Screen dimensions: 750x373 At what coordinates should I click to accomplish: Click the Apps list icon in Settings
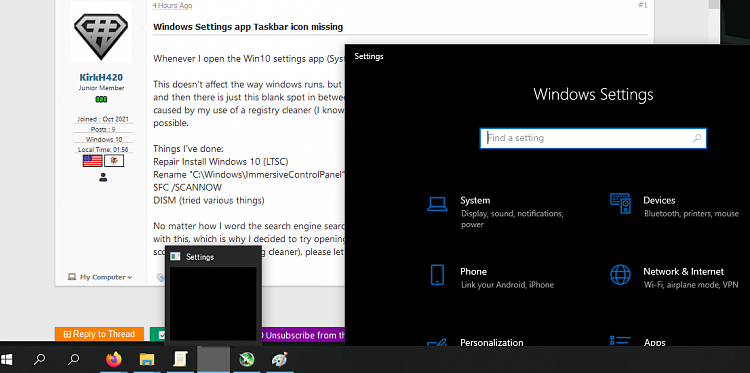click(620, 340)
